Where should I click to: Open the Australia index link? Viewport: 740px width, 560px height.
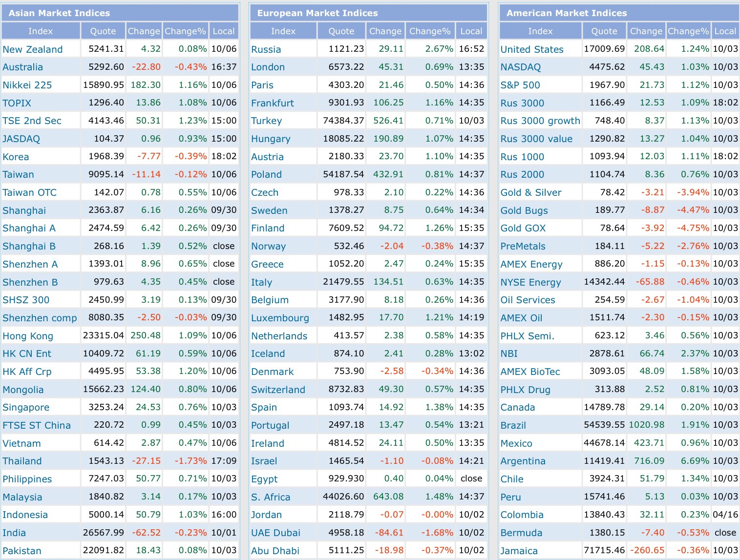click(x=22, y=67)
